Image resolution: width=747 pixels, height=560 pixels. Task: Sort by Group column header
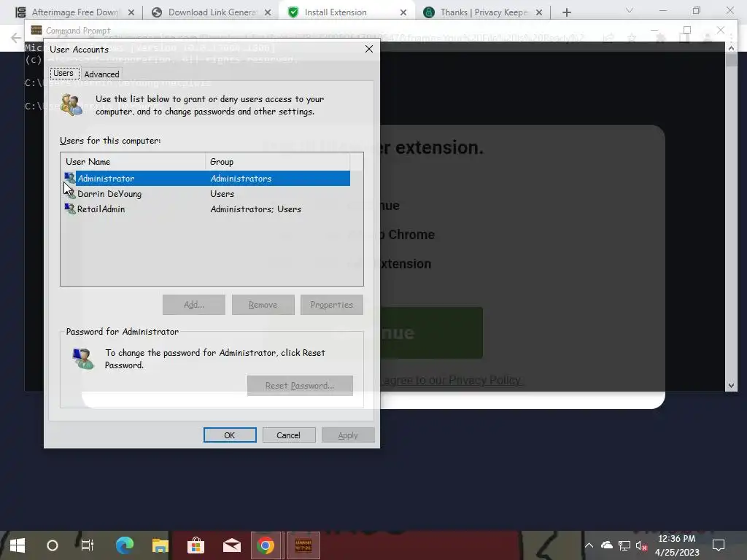click(x=278, y=161)
